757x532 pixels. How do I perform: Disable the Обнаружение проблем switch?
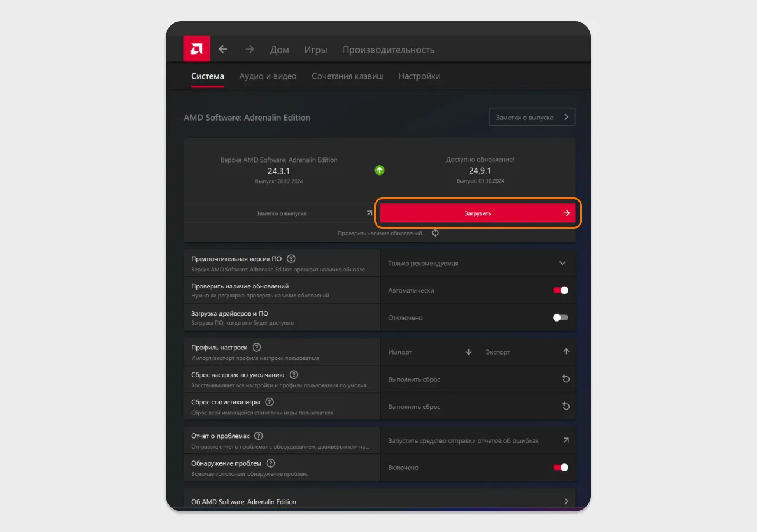click(561, 468)
